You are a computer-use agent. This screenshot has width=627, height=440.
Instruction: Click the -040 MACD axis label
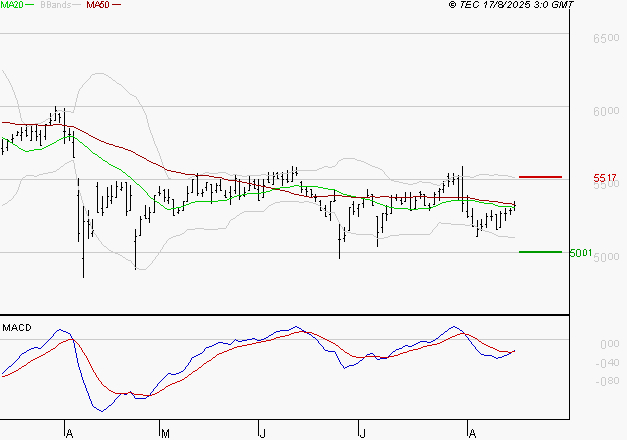click(x=605, y=363)
